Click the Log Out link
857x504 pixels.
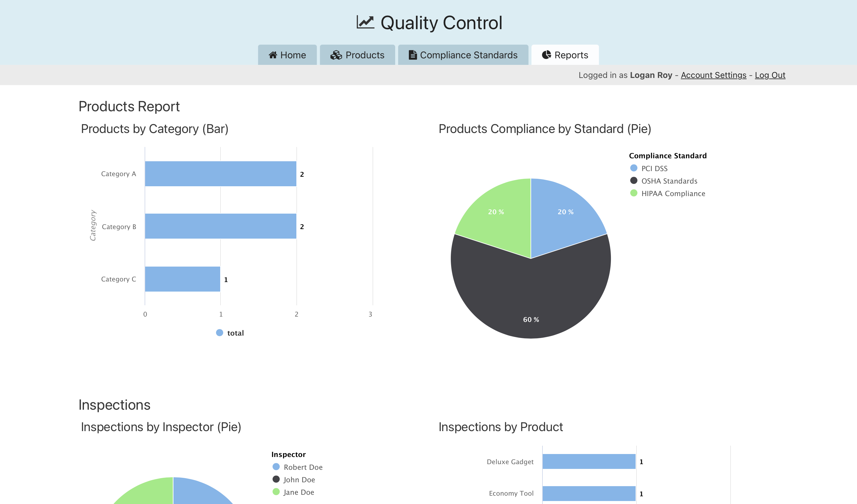[x=770, y=75]
